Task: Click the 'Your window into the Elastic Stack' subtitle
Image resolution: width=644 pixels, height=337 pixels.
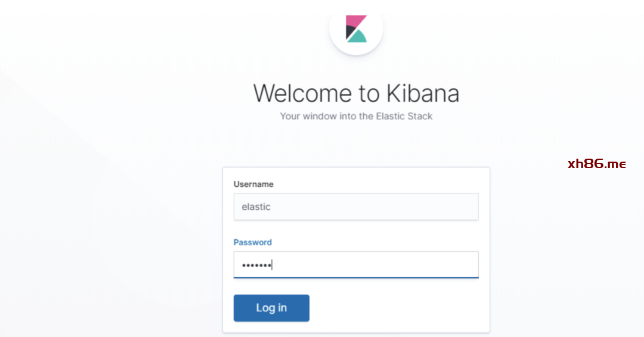Action: [356, 116]
